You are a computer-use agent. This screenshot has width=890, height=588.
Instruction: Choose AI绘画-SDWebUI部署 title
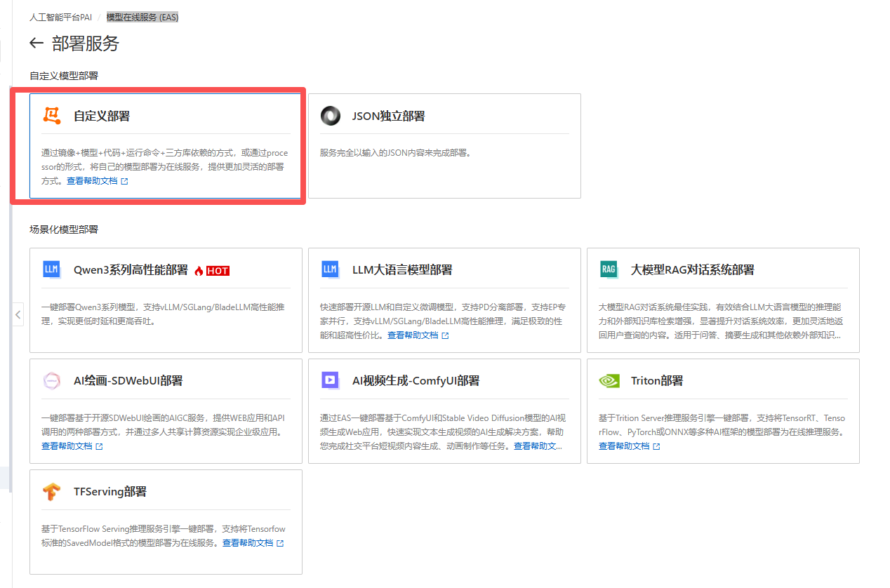[128, 381]
